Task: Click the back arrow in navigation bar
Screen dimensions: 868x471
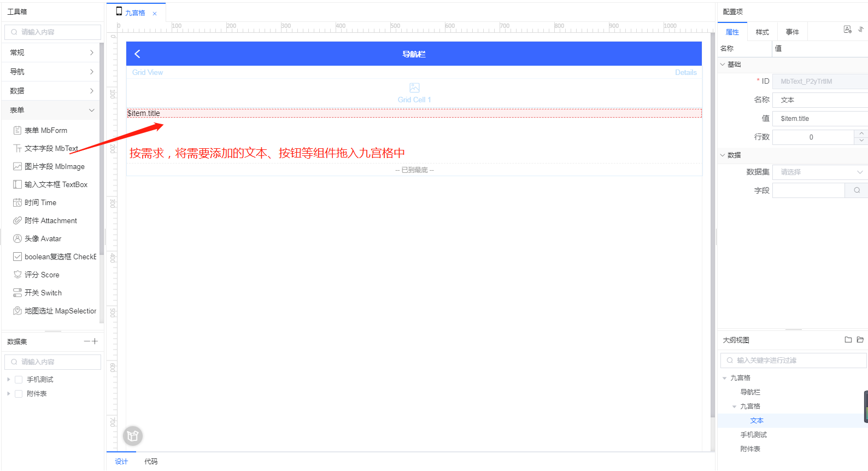Action: click(137, 54)
